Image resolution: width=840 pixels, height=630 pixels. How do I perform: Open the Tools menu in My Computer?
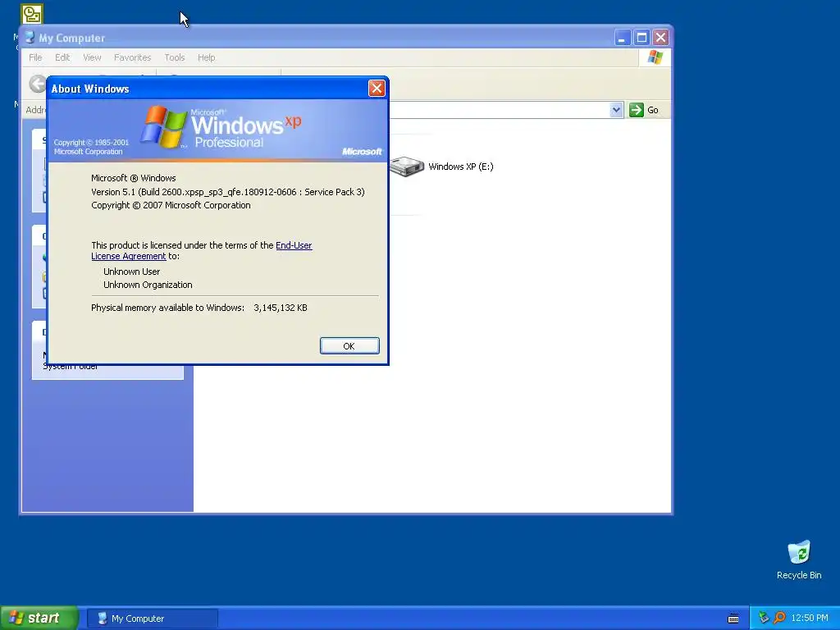click(x=174, y=57)
